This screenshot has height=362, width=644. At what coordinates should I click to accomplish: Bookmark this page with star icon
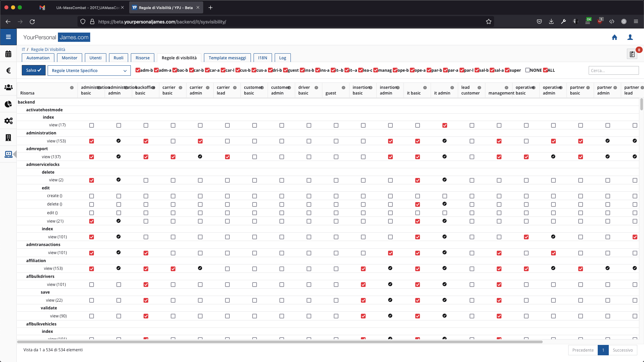pyautogui.click(x=489, y=22)
